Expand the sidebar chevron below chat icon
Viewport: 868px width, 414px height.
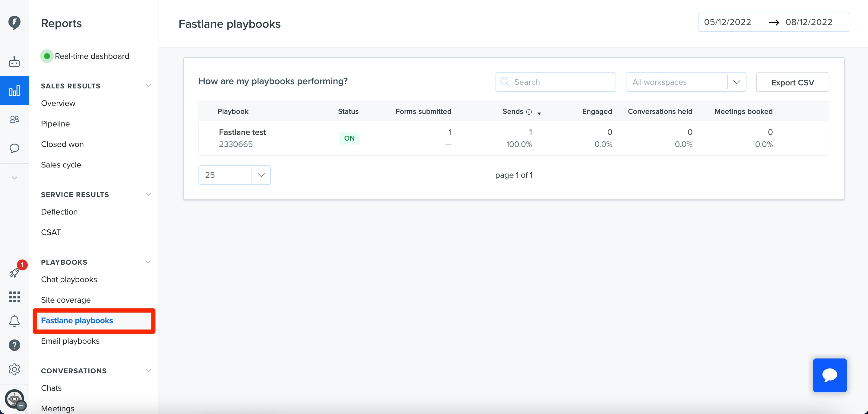click(14, 178)
